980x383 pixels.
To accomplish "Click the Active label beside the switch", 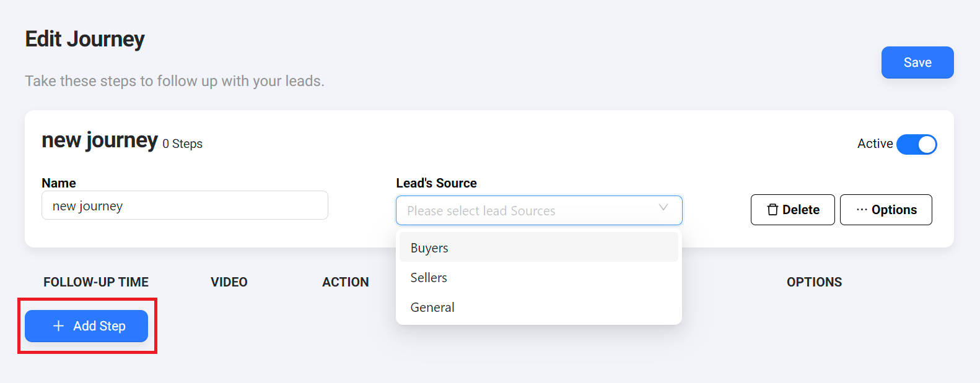I will 875,144.
